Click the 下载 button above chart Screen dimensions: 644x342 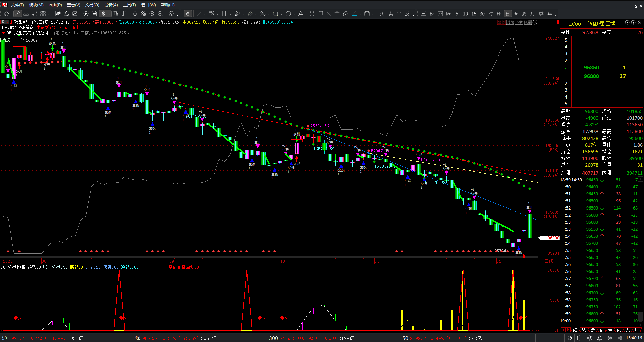point(519,22)
